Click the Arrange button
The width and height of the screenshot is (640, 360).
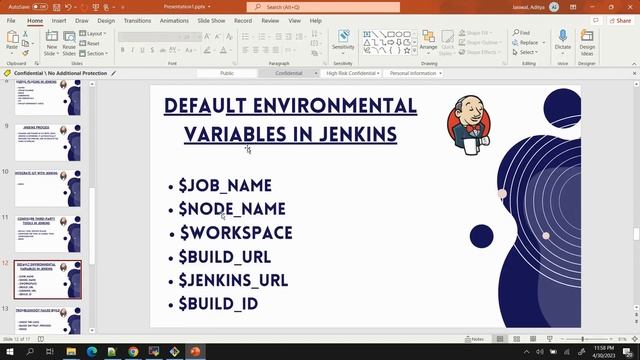click(x=429, y=42)
